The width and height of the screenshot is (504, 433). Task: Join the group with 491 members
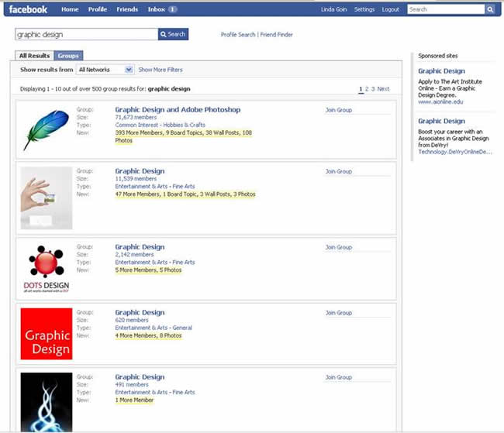coord(339,377)
